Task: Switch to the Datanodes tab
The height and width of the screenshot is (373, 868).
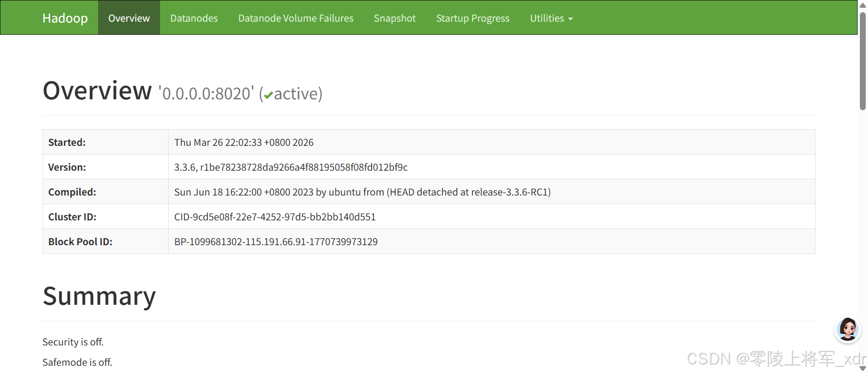Action: [x=194, y=18]
